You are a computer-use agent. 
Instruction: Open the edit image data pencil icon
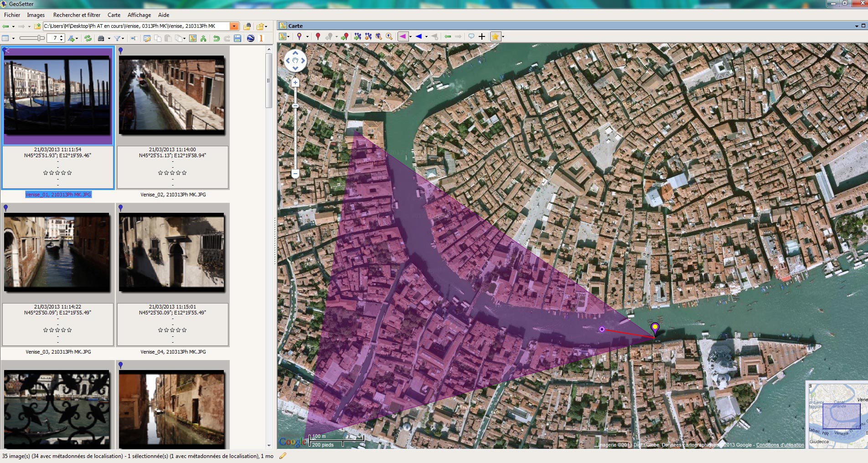pyautogui.click(x=147, y=38)
